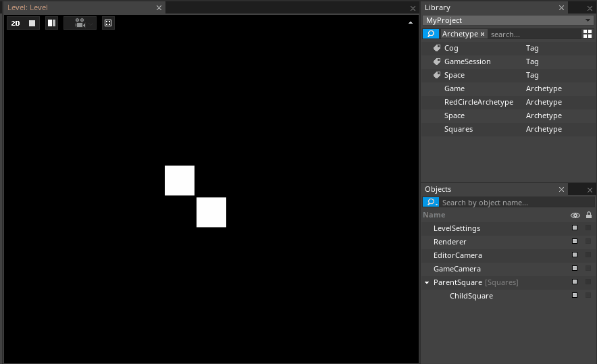Screen dimensions: 597x364
Task: Click the small arrow at viewport top right
Action: 411,23
